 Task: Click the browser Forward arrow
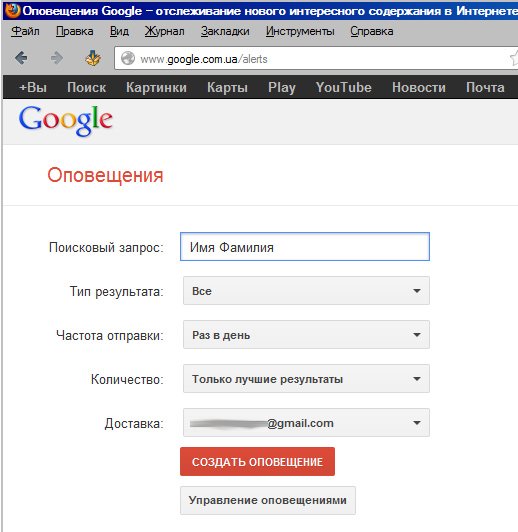pos(57,58)
